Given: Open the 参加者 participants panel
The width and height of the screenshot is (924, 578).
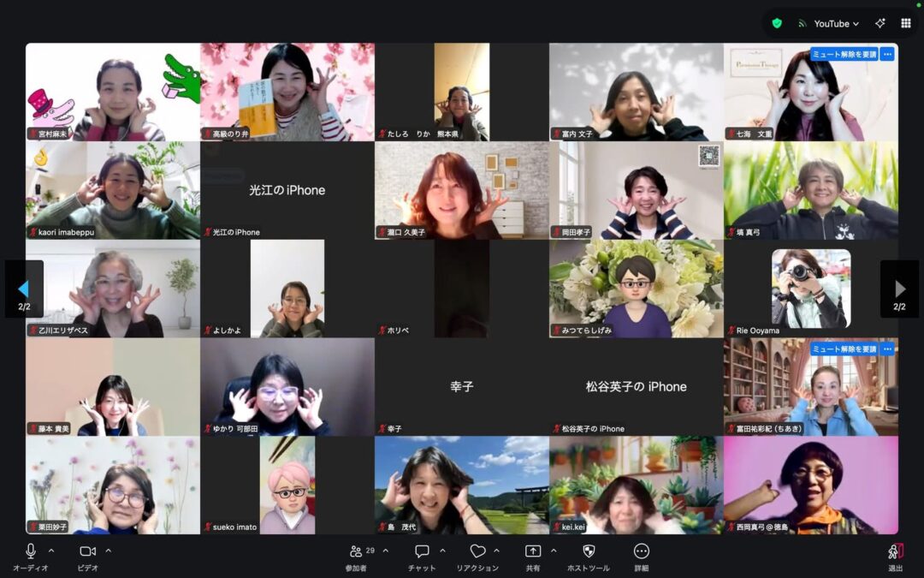Looking at the screenshot, I should [357, 551].
